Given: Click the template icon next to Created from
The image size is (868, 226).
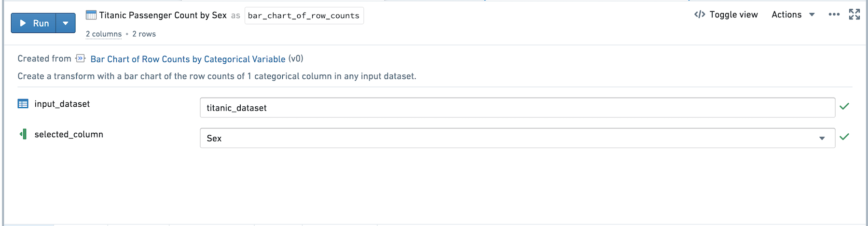Looking at the screenshot, I should click(81, 58).
